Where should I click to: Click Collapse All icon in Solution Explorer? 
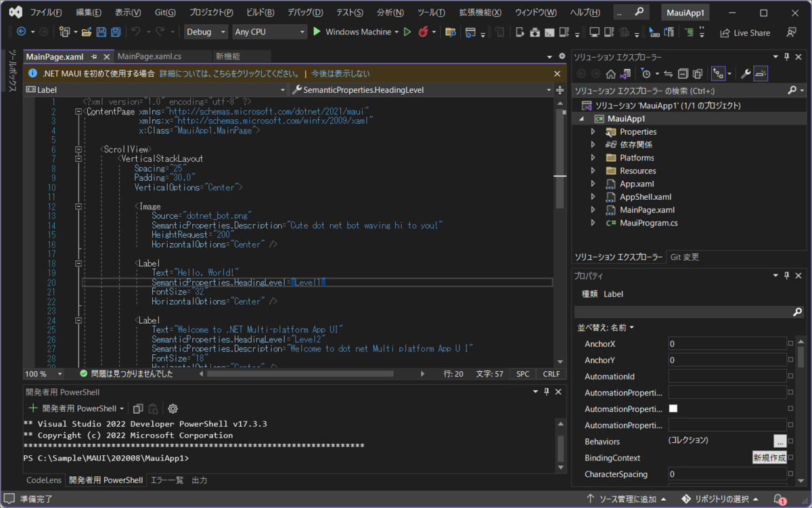point(683,74)
